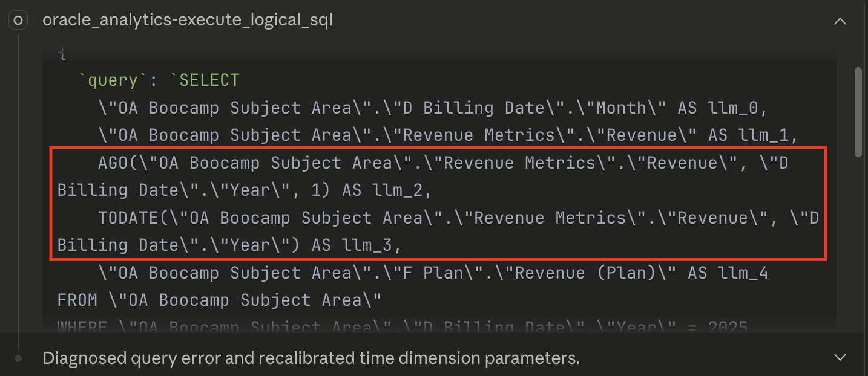Viewport: 868px width, 376px height.
Task: Click the Oracle tool icon beside the tool name
Action: click(18, 21)
